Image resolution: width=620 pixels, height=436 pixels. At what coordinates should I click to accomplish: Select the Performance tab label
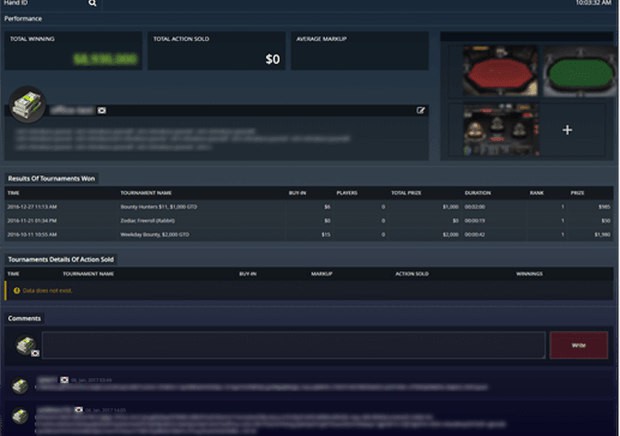[23, 19]
